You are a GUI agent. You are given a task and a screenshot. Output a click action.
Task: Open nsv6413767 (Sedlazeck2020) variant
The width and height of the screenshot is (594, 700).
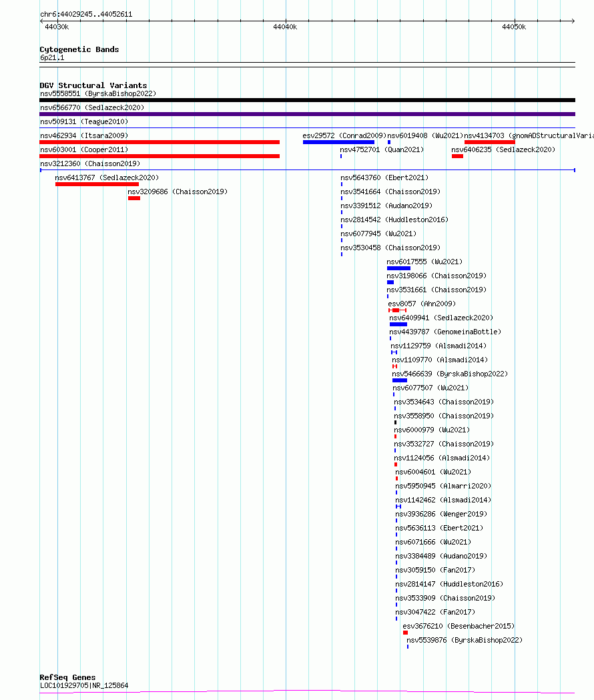pos(107,178)
